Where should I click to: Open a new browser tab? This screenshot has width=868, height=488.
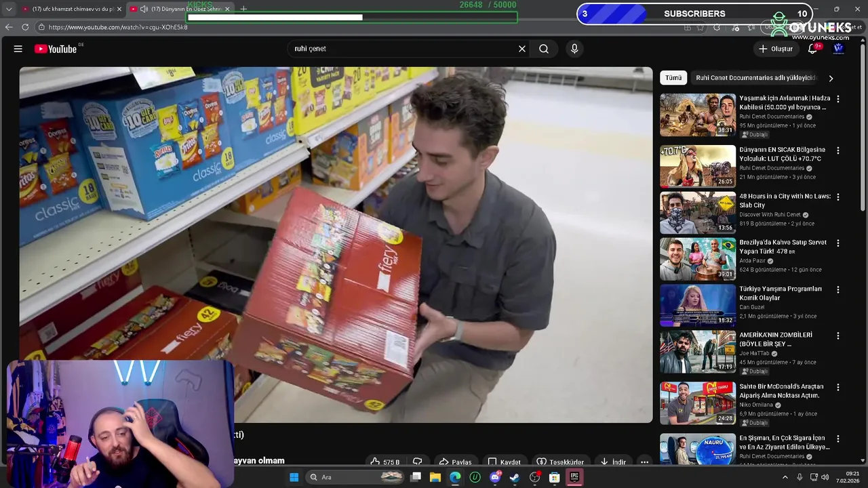[x=243, y=9]
